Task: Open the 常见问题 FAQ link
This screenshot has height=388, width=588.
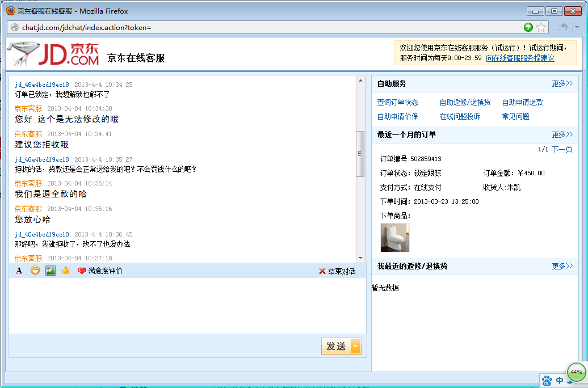Action: [515, 117]
